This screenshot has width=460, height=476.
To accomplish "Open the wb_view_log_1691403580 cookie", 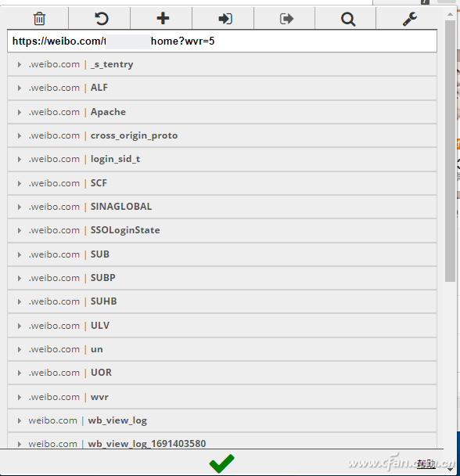I will [222, 444].
